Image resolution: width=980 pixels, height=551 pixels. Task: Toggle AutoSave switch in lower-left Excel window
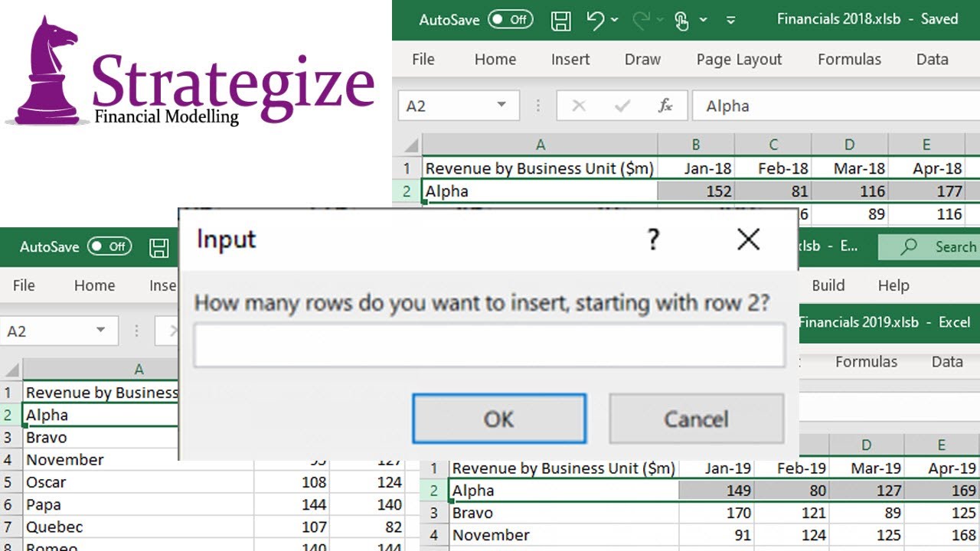point(109,246)
